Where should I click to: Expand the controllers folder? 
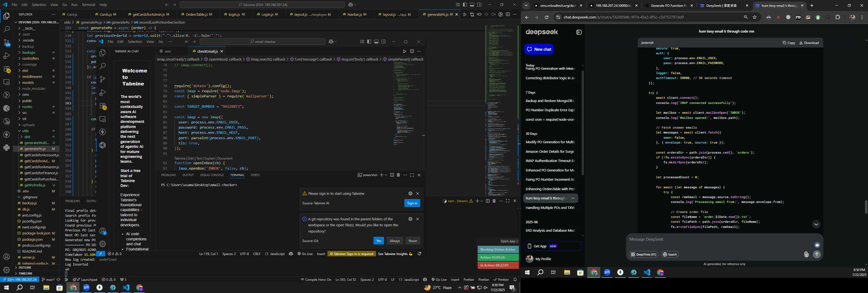(x=30, y=58)
